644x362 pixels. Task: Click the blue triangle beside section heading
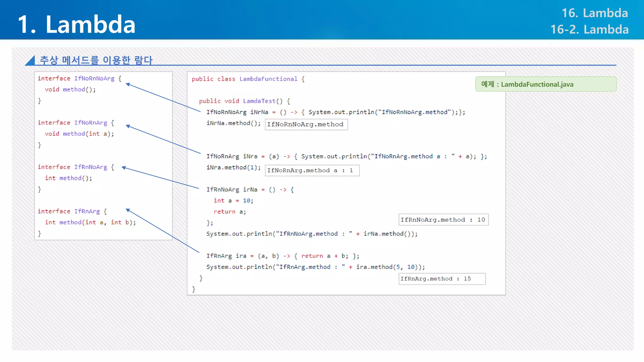coord(31,61)
